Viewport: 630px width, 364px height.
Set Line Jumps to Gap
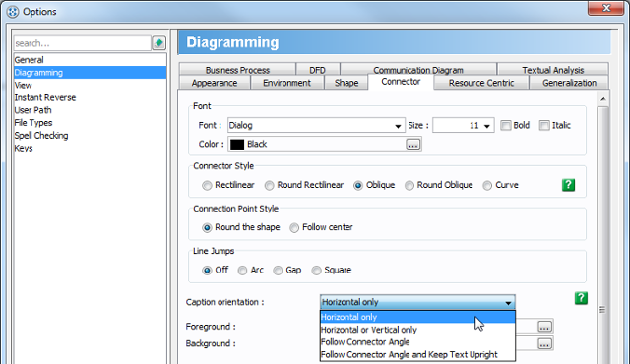(278, 271)
